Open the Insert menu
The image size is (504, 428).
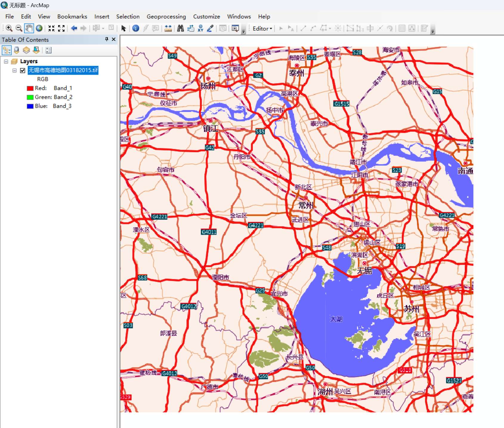click(102, 16)
